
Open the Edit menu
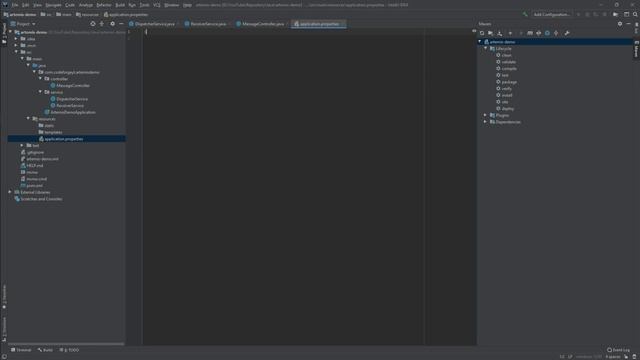(26, 5)
